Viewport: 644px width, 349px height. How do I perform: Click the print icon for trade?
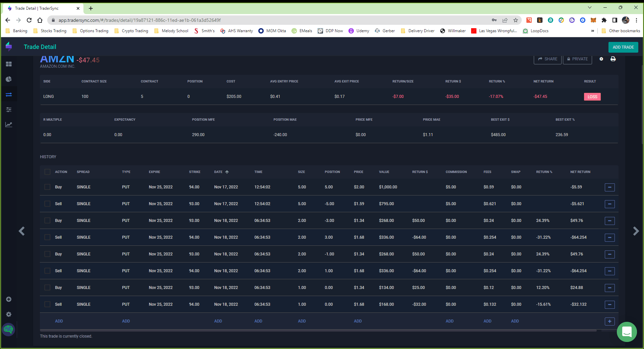(x=613, y=59)
